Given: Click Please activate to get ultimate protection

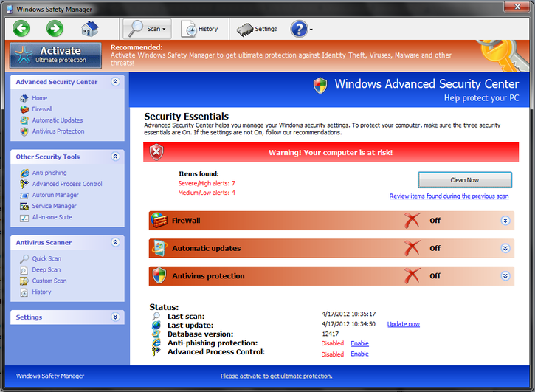Looking at the screenshot, I should [277, 376].
